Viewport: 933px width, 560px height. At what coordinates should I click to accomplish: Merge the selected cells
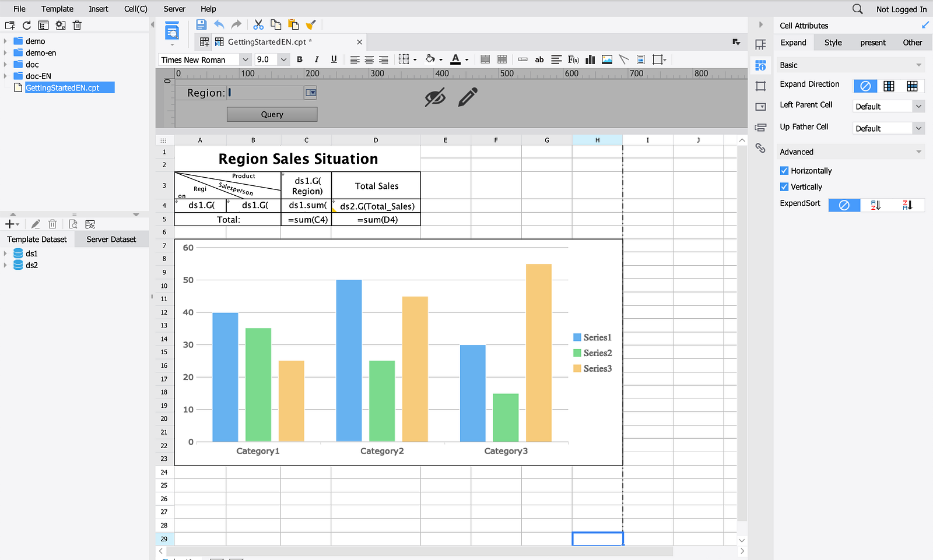click(485, 59)
